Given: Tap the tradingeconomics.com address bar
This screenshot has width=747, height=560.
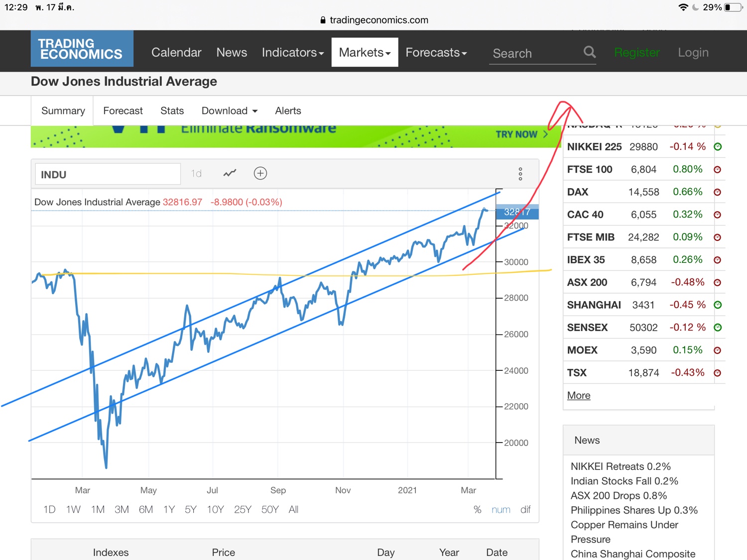Looking at the screenshot, I should (374, 20).
